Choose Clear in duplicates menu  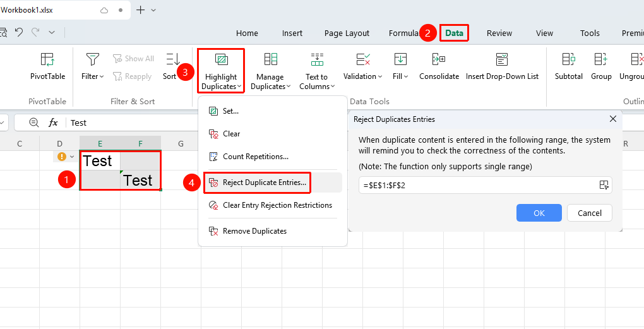(273, 133)
